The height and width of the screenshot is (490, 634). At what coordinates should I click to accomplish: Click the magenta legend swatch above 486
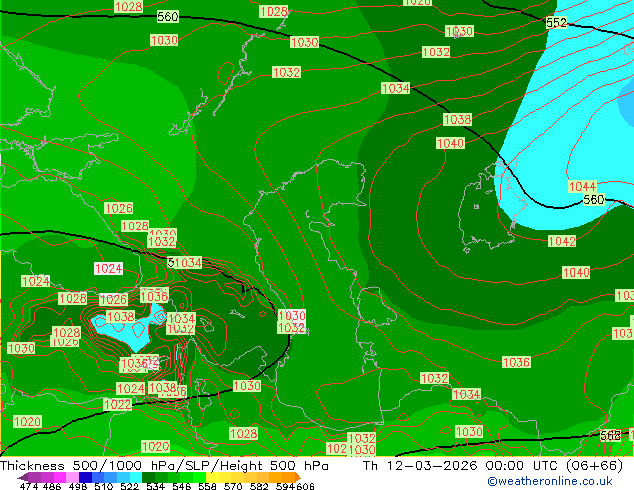(x=60, y=477)
